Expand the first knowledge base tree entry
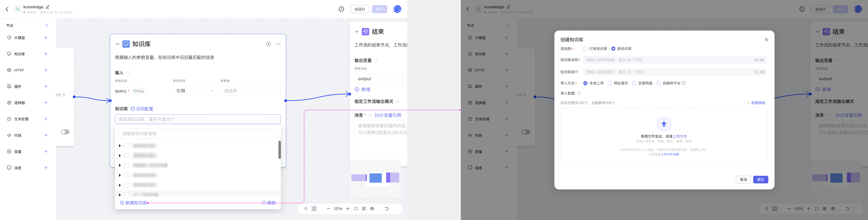The height and width of the screenshot is (220, 868). [x=120, y=145]
